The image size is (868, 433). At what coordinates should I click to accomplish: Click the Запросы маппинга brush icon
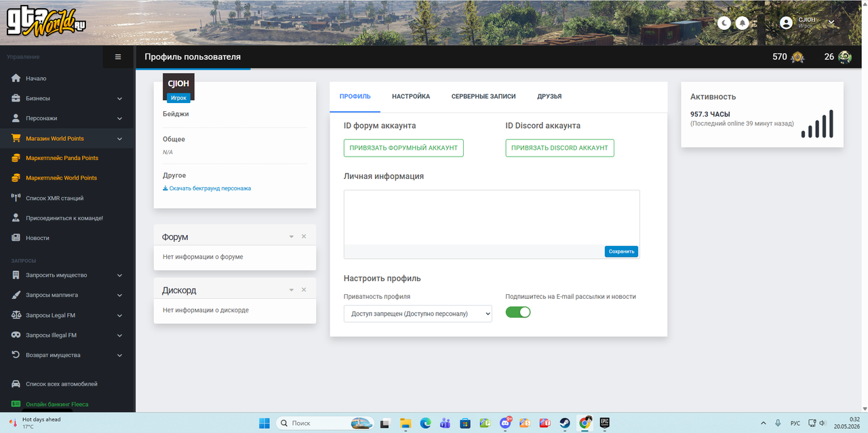coord(16,295)
